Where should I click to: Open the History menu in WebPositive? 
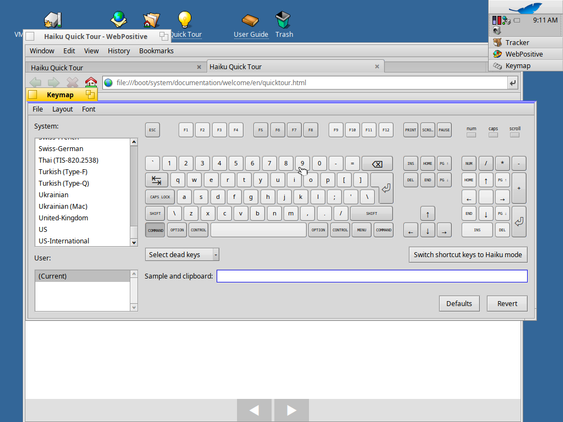(119, 51)
